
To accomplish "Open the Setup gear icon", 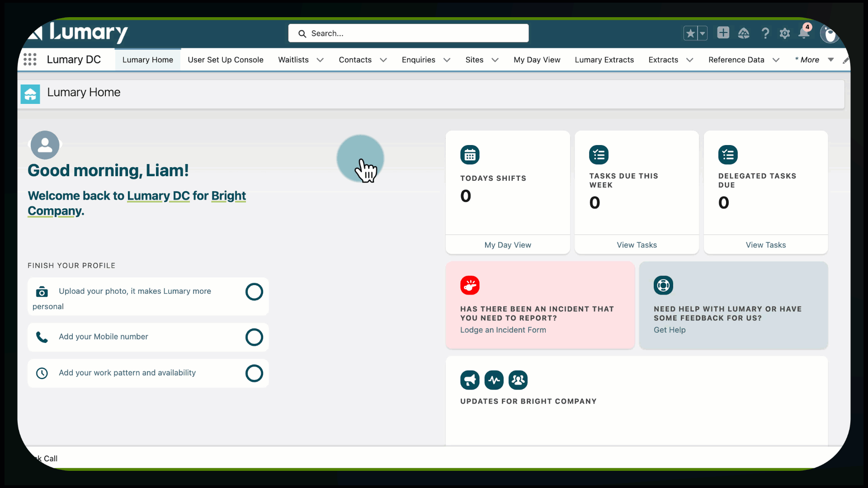I will pos(785,33).
